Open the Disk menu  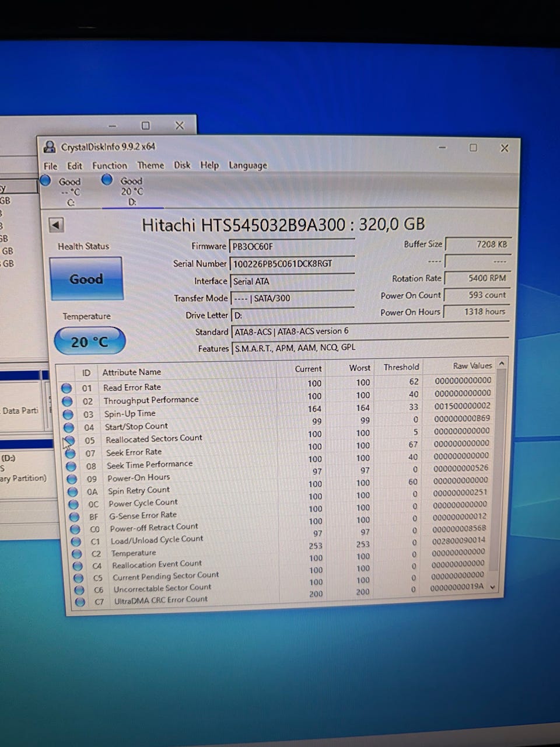tap(182, 165)
